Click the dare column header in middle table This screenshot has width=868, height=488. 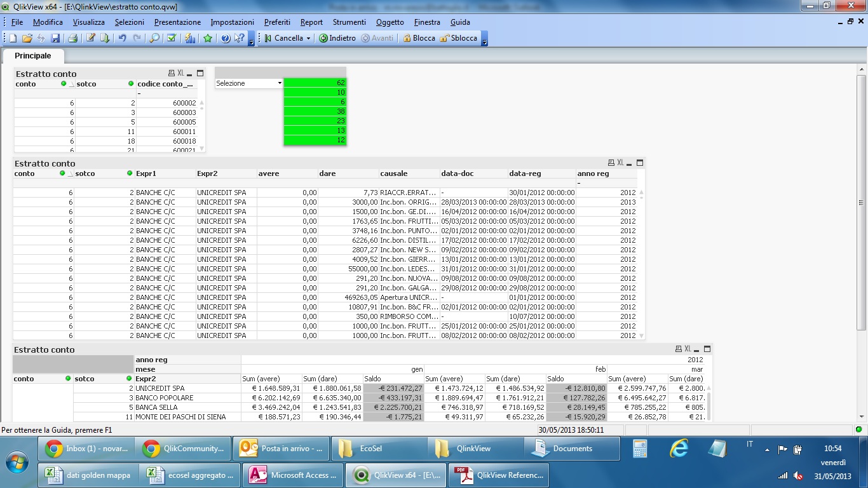(x=348, y=173)
